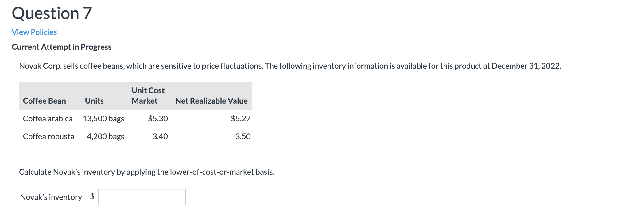644x217 pixels.
Task: Select the Coffea arabica row label
Action: [48, 118]
